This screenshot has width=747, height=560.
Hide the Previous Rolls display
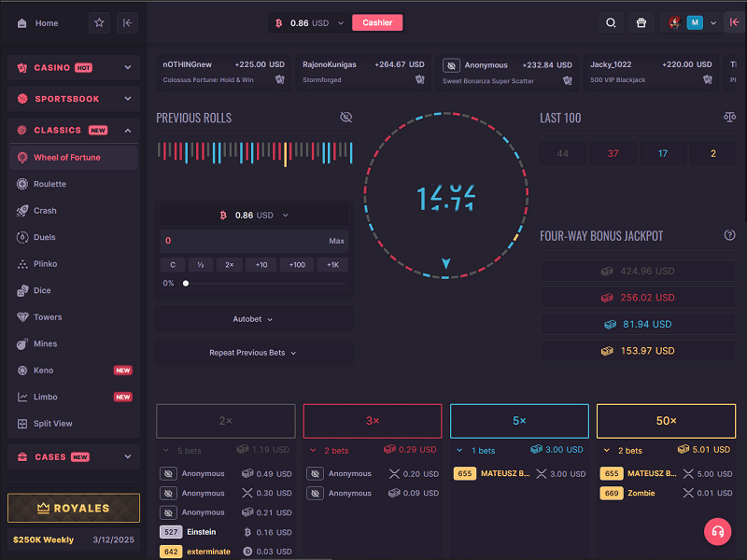pos(345,118)
